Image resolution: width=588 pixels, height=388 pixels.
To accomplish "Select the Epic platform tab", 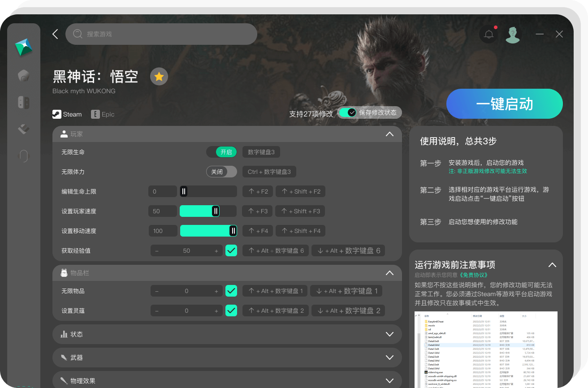I will tap(103, 114).
